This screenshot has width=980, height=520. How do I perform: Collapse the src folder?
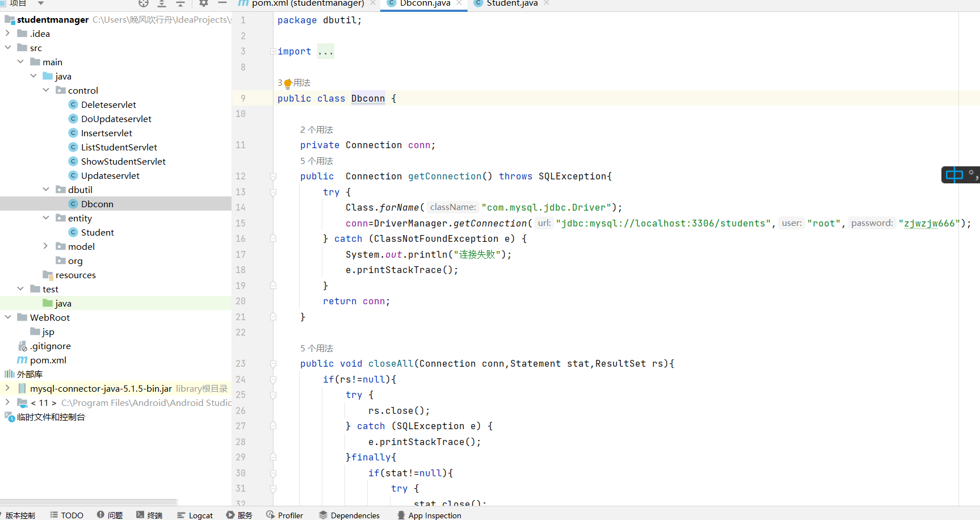click(x=8, y=48)
